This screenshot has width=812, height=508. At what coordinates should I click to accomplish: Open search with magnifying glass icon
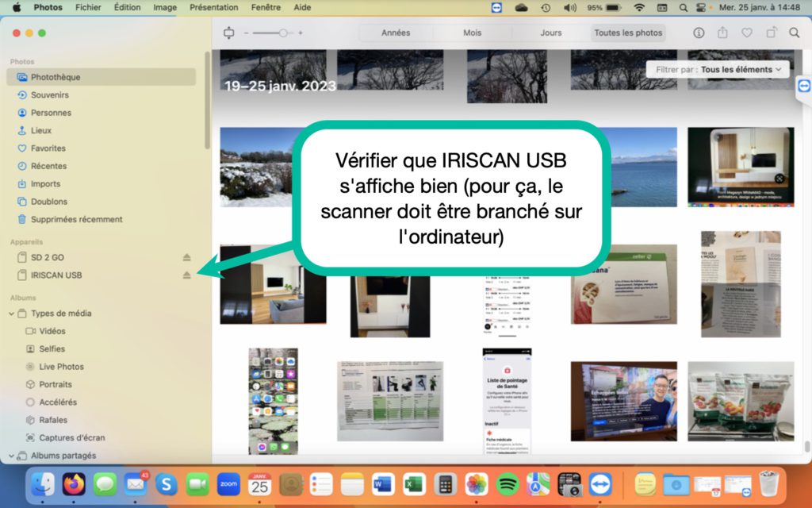(794, 33)
